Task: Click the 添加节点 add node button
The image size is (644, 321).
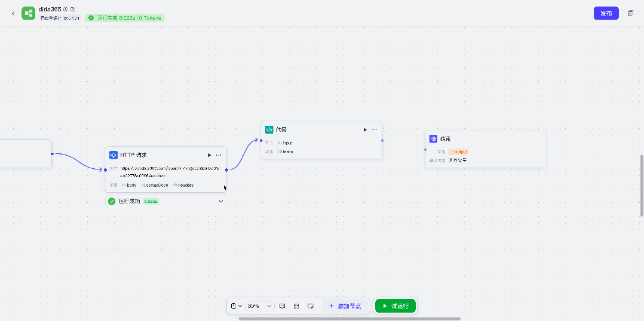Action: click(345, 306)
